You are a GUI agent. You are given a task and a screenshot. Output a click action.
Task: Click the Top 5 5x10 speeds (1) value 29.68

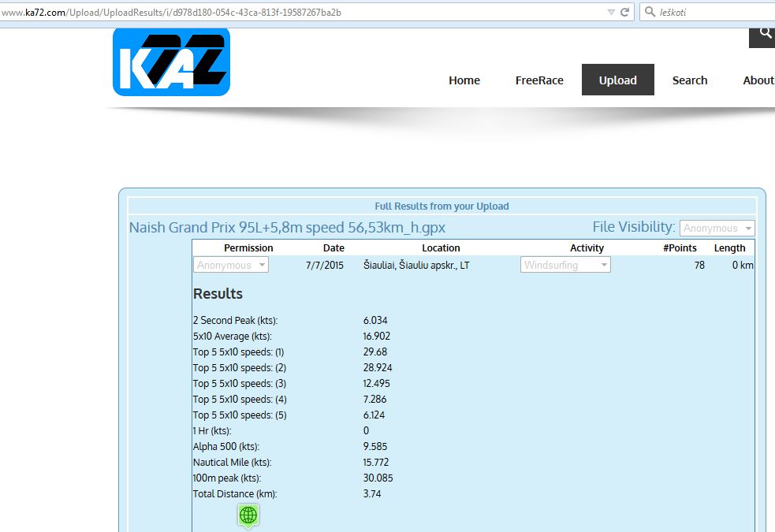point(375,352)
